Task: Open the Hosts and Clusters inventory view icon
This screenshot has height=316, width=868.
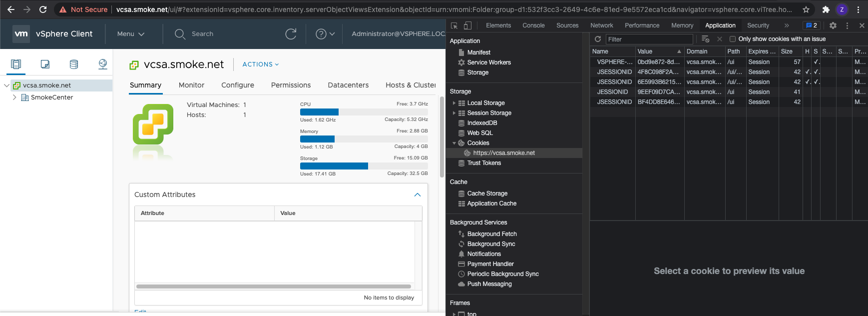Action: click(x=16, y=64)
